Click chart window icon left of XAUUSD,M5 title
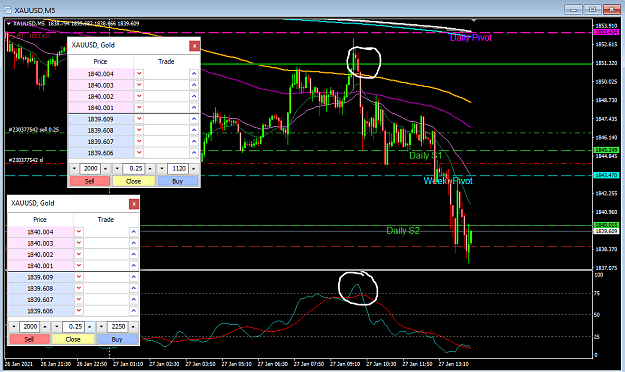625x372 pixels. pos(8,10)
